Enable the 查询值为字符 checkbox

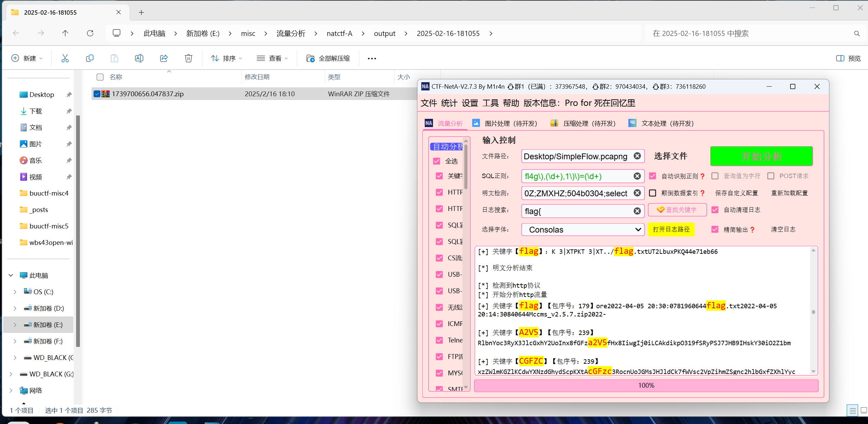point(715,176)
